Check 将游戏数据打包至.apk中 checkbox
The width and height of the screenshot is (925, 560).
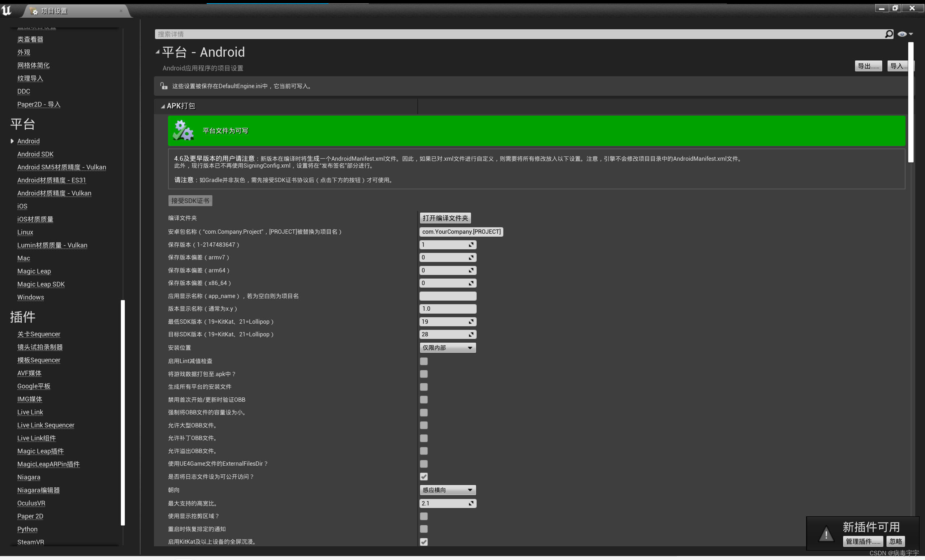[x=424, y=374]
